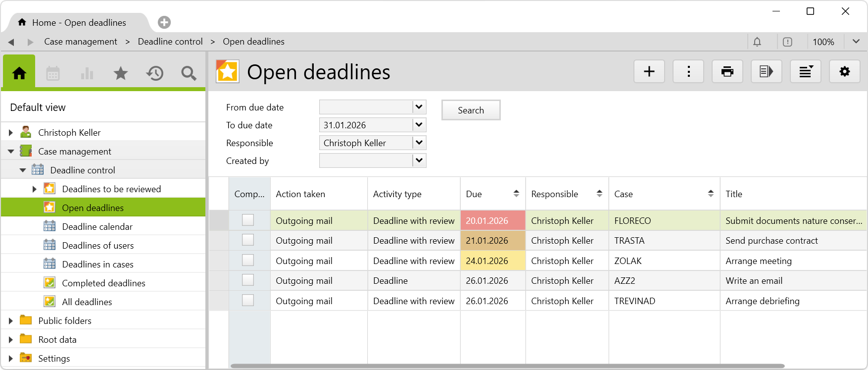Open the history tab in sidebar

tap(155, 73)
